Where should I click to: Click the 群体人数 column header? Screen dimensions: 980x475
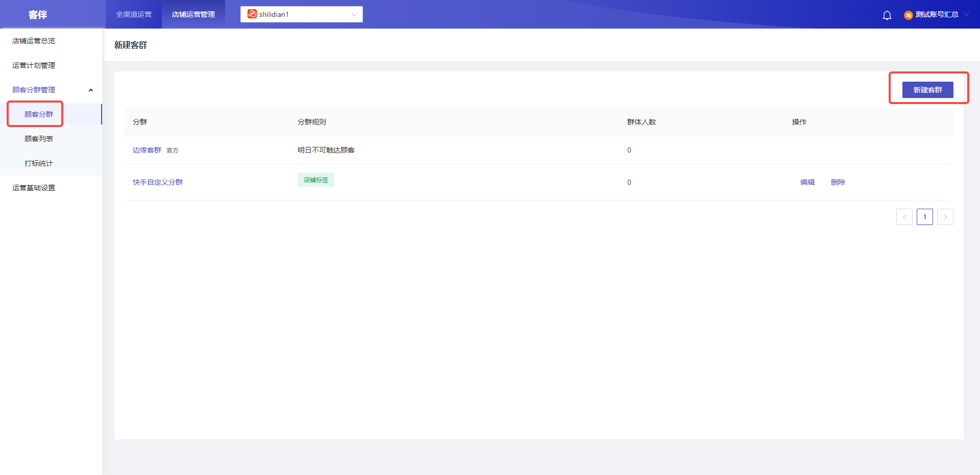pos(642,122)
